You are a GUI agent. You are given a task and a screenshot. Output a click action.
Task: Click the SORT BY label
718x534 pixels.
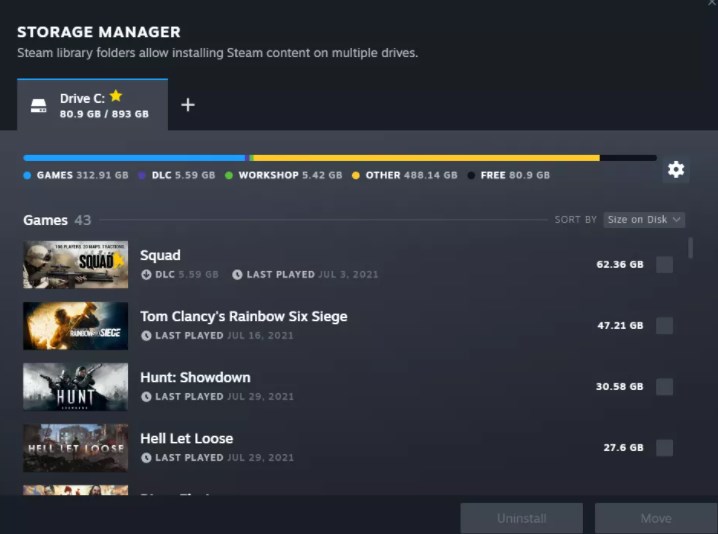[x=576, y=220]
